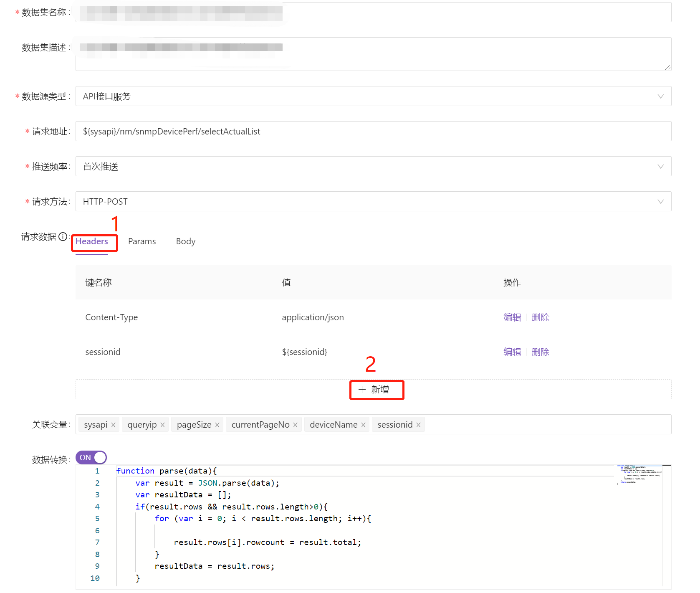The height and width of the screenshot is (593, 700).
Task: Click the code editor minimap
Action: 639,474
